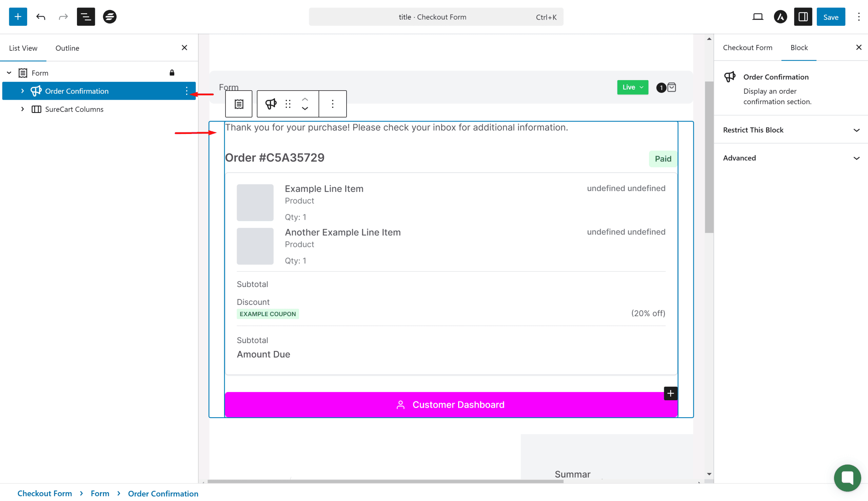Toggle the document overview list icon
868x501 pixels.
(x=86, y=17)
